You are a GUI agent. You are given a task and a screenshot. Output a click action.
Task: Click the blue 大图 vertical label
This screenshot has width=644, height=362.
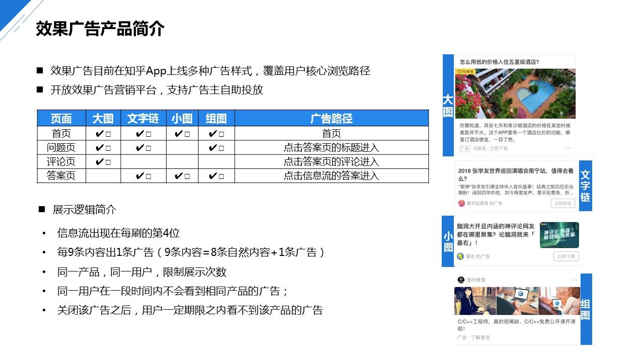click(x=448, y=106)
